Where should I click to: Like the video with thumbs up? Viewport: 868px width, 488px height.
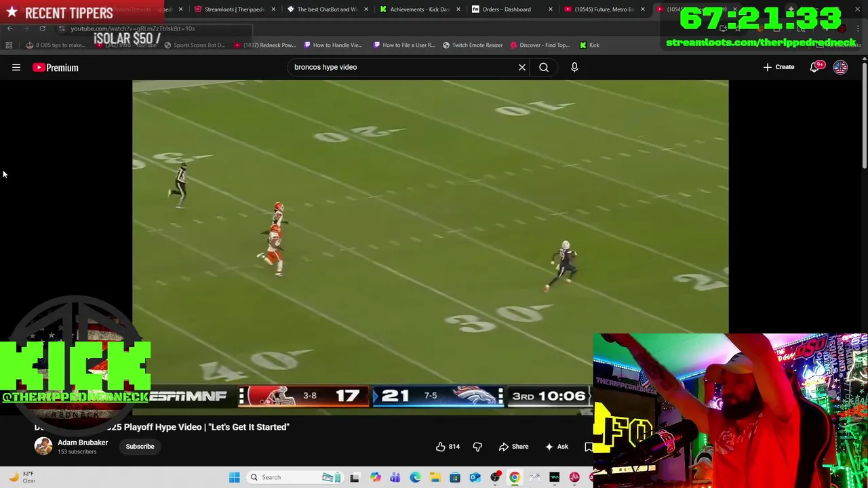pos(441,447)
